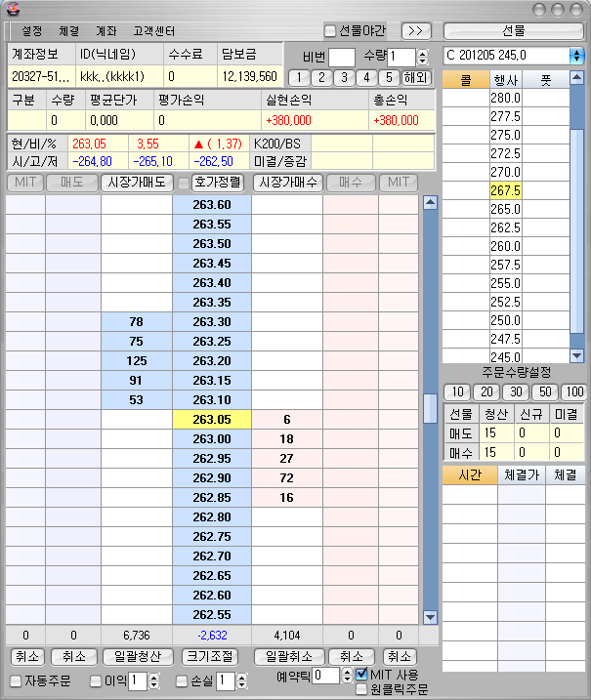This screenshot has width=591, height=700.
Task: Enable the 손실 checkbox
Action: [x=182, y=681]
